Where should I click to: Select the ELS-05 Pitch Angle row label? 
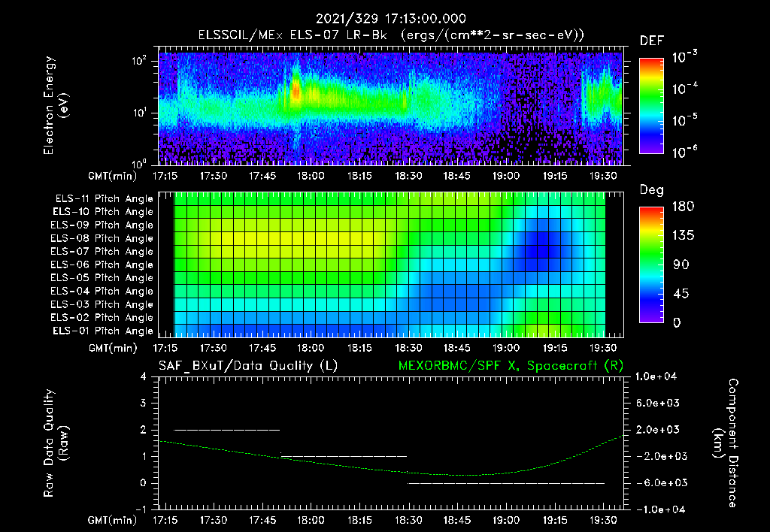tap(102, 278)
